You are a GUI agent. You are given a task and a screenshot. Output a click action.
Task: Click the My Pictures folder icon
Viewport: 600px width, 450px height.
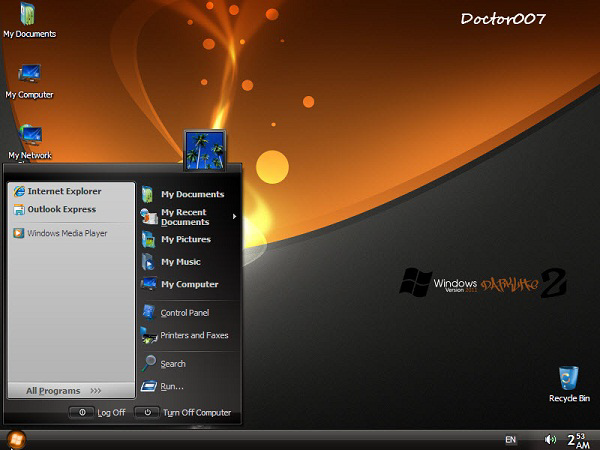click(x=148, y=240)
